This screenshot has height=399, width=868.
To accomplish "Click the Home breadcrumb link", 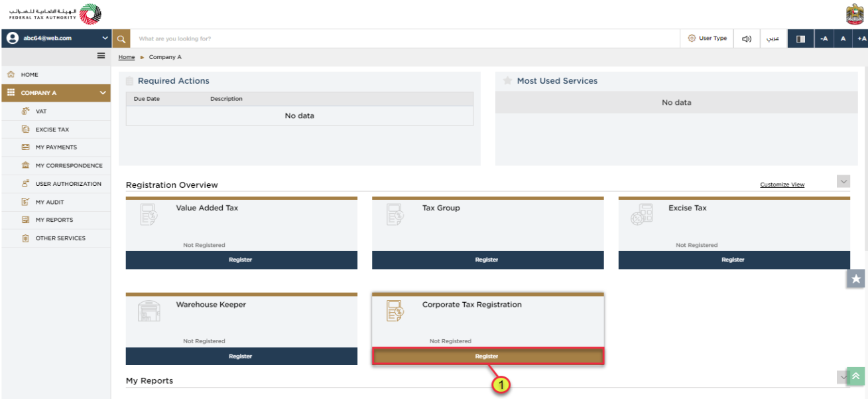I will (x=127, y=58).
